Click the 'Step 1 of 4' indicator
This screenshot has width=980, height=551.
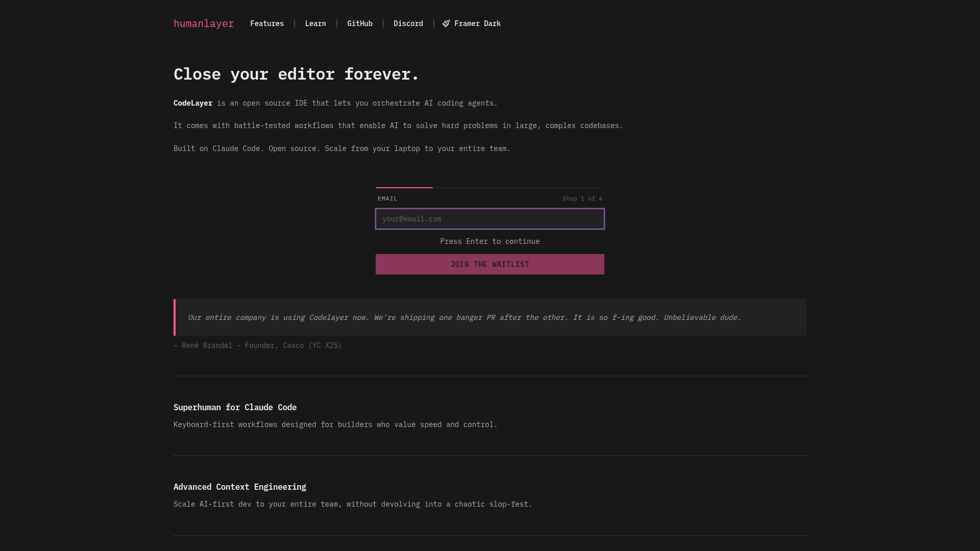[582, 198]
